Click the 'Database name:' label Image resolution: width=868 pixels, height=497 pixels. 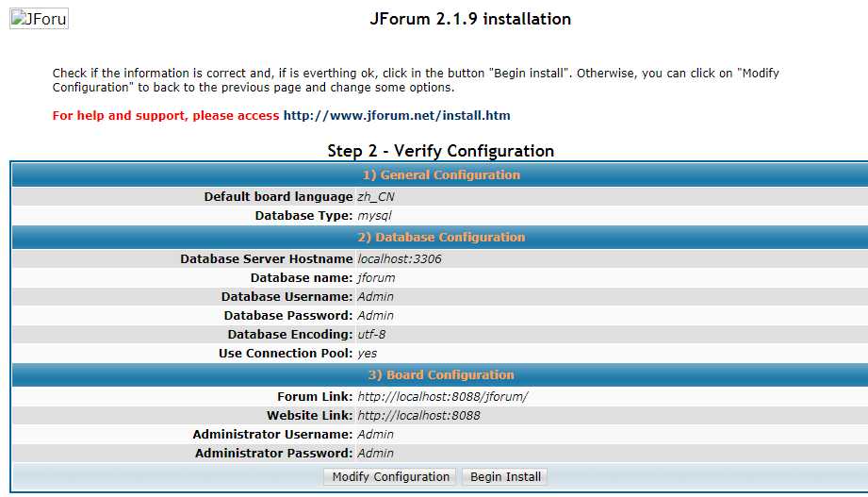(302, 277)
